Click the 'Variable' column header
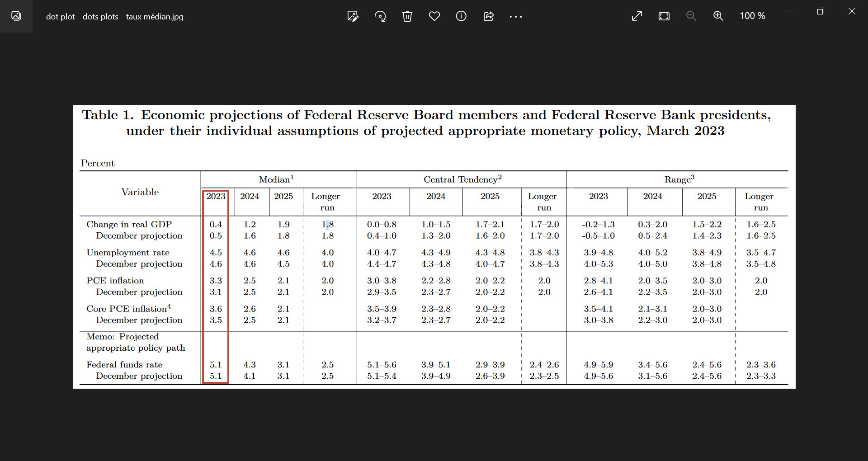 click(x=140, y=192)
